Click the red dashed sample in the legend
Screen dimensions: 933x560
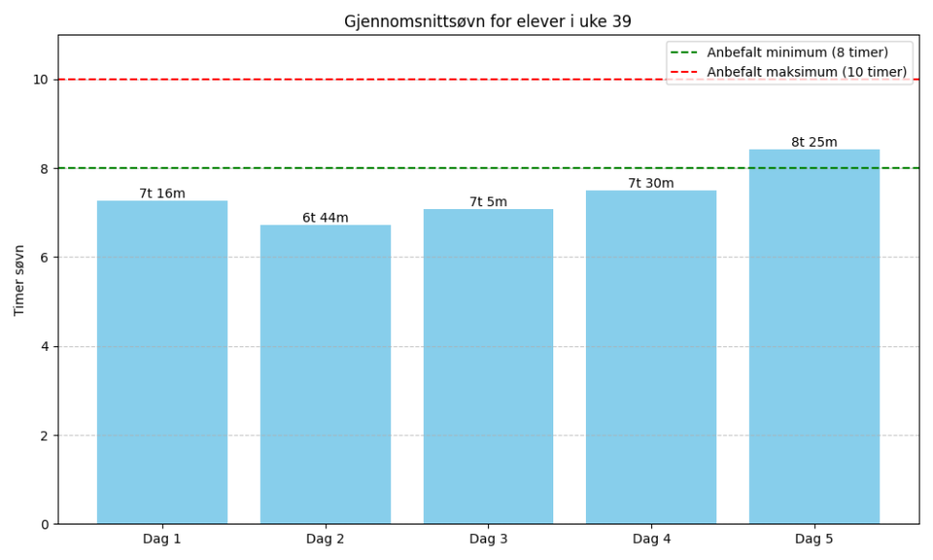[x=687, y=72]
